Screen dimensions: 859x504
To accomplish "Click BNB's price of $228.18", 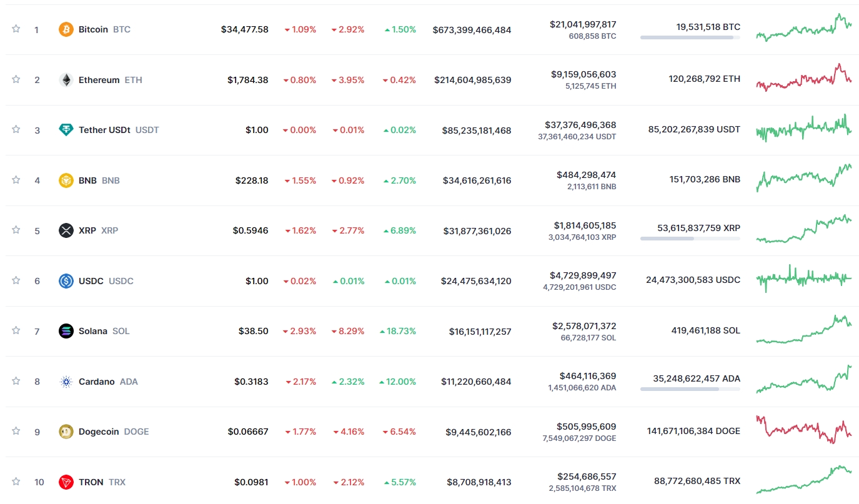I will pos(252,180).
